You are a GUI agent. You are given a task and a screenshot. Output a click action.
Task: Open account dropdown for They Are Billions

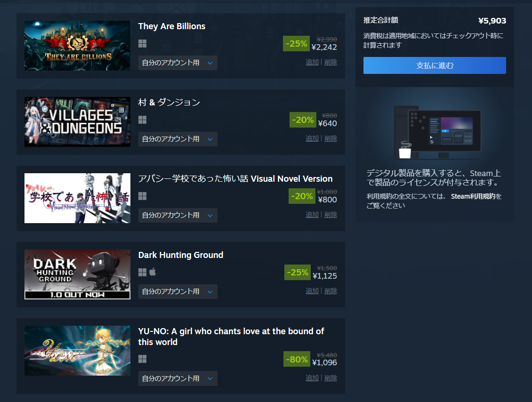(178, 63)
